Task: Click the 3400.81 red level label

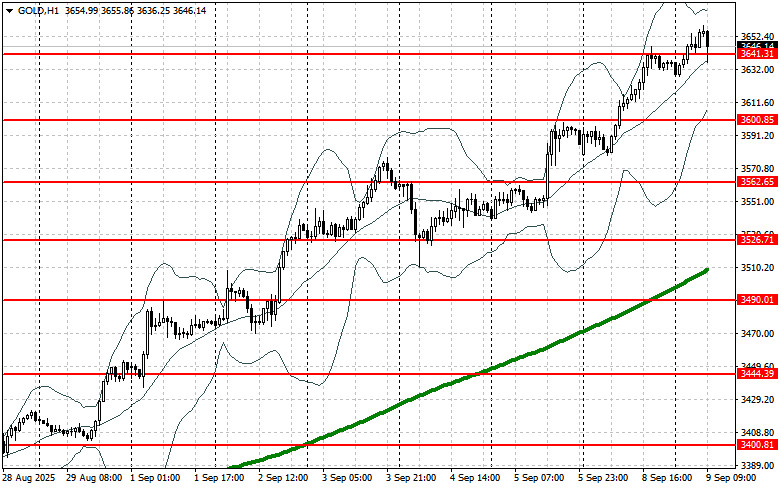Action: [x=757, y=445]
